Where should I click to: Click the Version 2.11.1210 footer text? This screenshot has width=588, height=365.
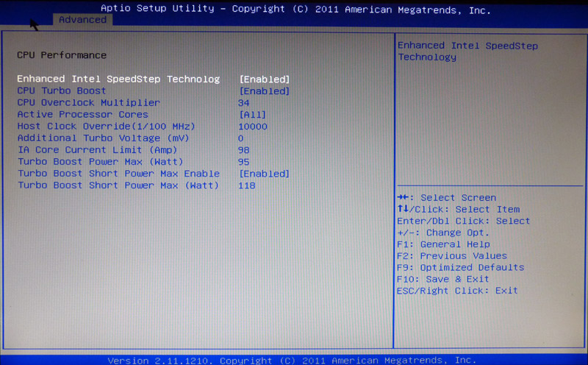click(292, 360)
